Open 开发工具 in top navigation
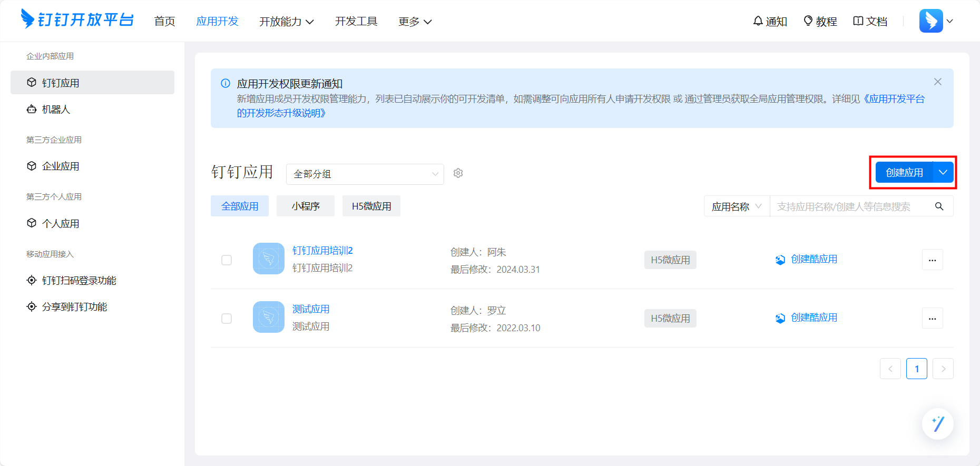The height and width of the screenshot is (466, 980). [x=356, y=21]
